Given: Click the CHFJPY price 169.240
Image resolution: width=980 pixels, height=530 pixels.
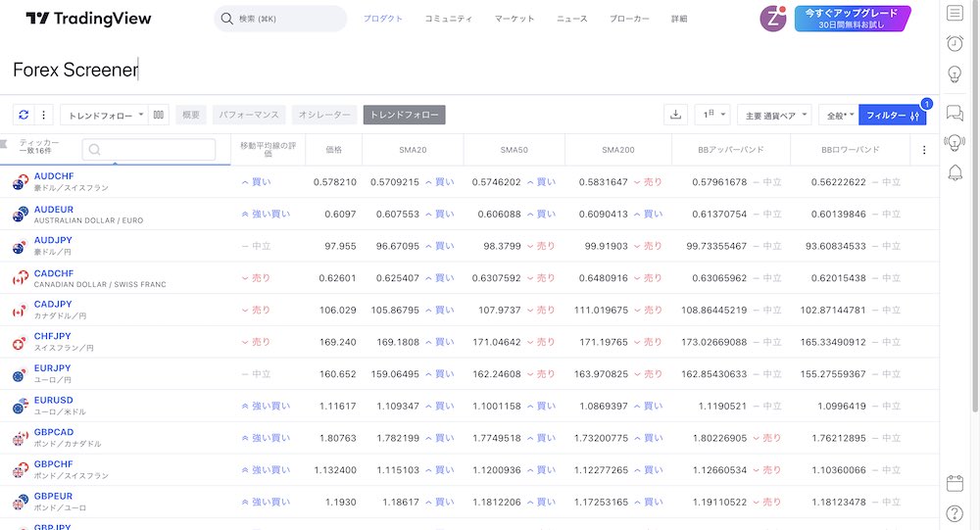Looking at the screenshot, I should point(337,343).
